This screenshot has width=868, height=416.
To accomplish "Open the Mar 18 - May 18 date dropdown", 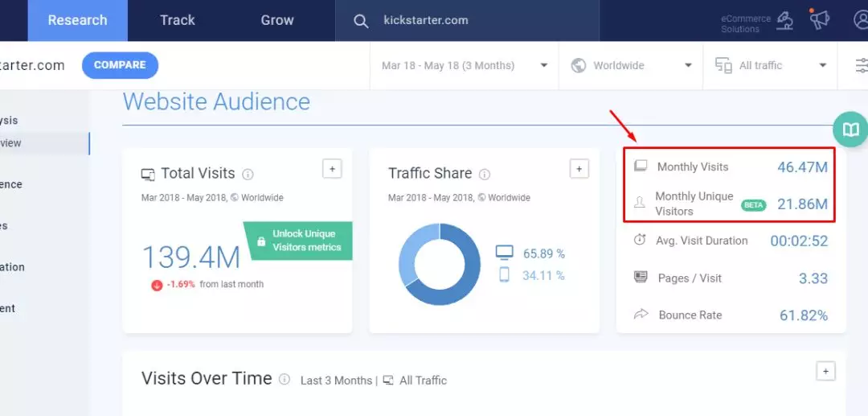I will point(464,65).
